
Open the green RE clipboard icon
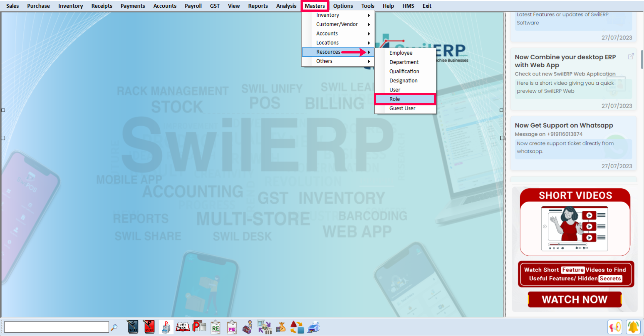coord(215,327)
